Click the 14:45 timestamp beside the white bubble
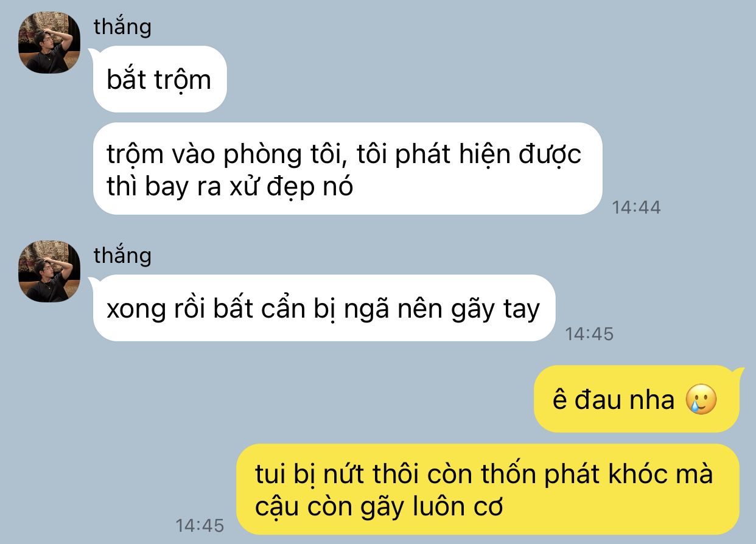This screenshot has height=544, width=756. pyautogui.click(x=589, y=333)
